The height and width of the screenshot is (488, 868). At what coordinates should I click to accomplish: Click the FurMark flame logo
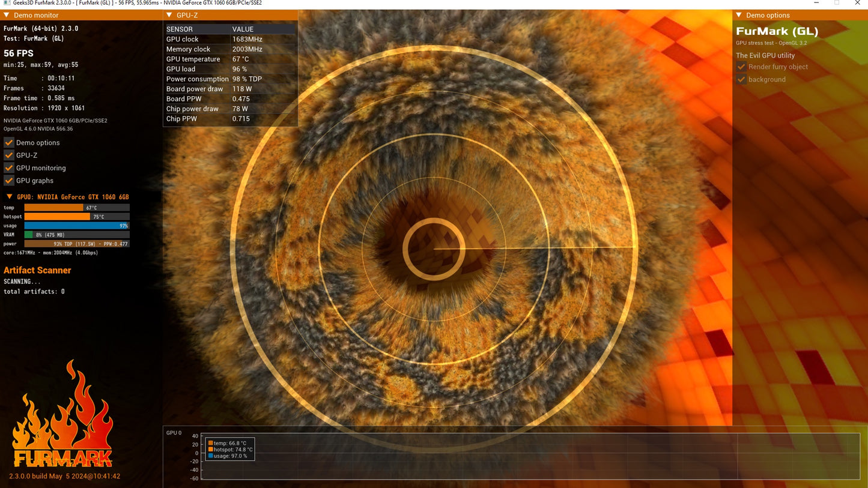click(62, 414)
